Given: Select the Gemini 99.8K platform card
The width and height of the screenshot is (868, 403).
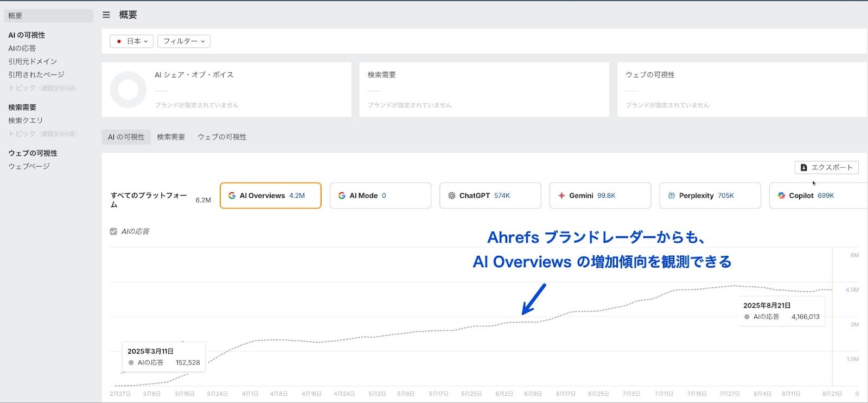Looking at the screenshot, I should tap(600, 196).
